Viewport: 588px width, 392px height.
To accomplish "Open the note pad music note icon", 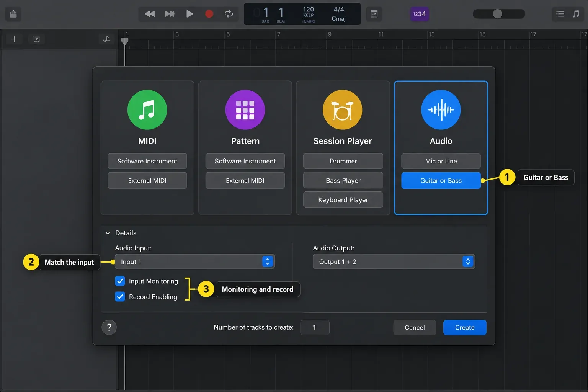I will (576, 14).
